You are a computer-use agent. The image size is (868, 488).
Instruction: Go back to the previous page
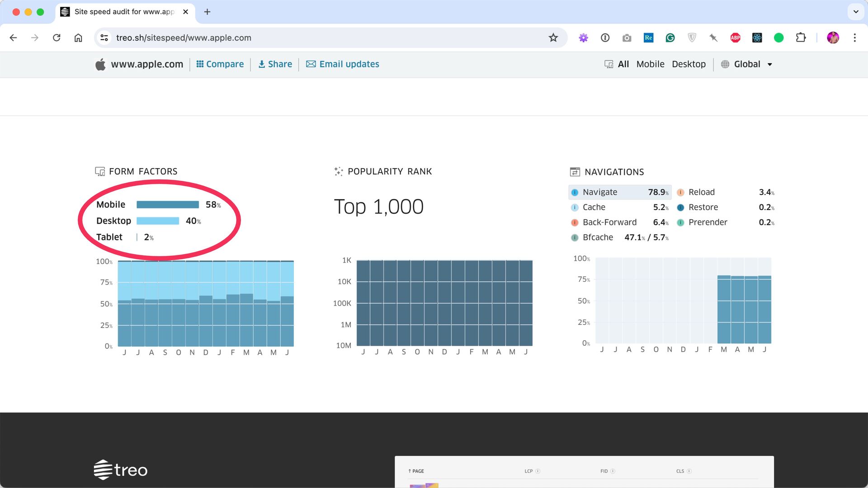click(13, 38)
